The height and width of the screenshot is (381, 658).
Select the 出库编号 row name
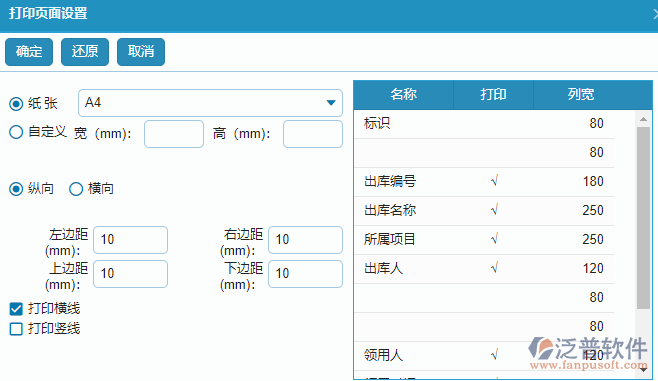coord(390,182)
